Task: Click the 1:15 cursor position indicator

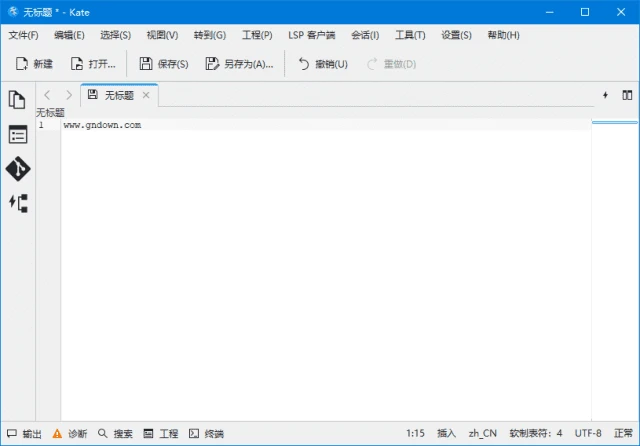Action: tap(416, 433)
